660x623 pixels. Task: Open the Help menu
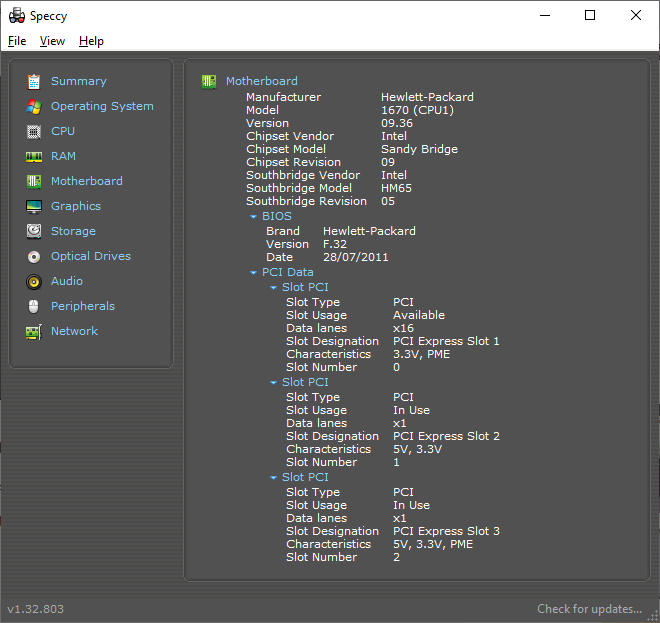91,41
